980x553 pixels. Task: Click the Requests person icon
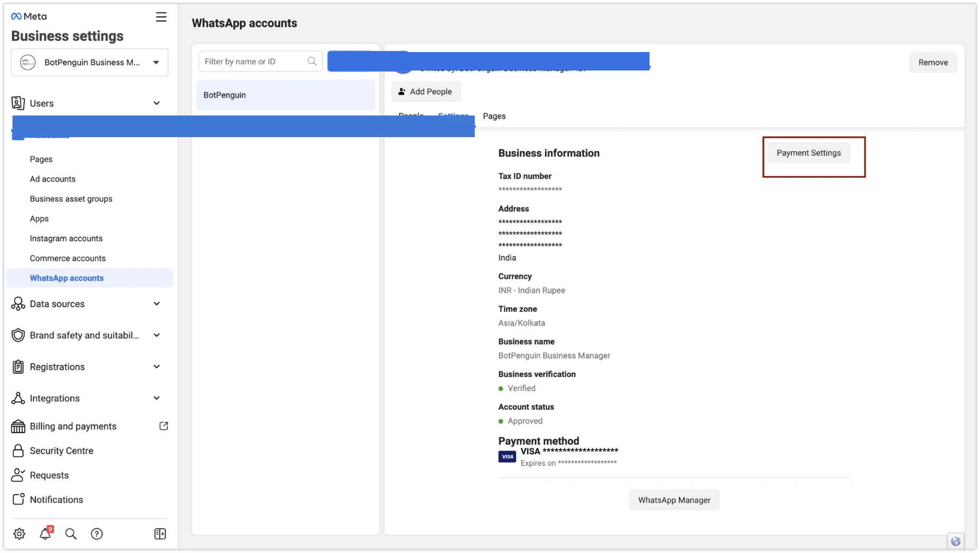point(18,475)
